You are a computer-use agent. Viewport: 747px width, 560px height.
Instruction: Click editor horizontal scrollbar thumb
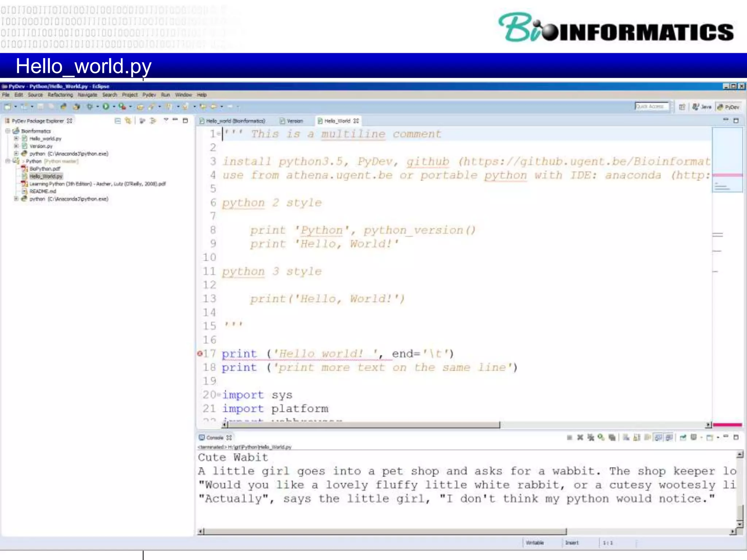[364, 425]
